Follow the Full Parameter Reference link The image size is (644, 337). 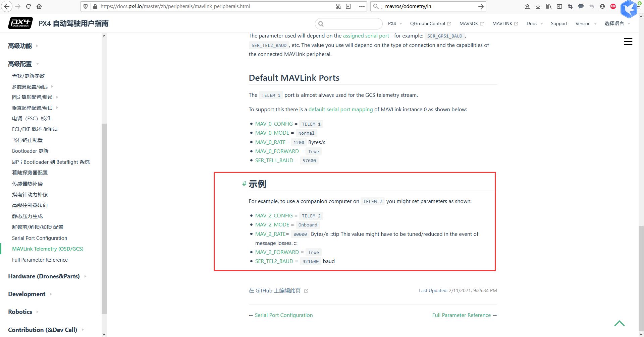coord(462,315)
